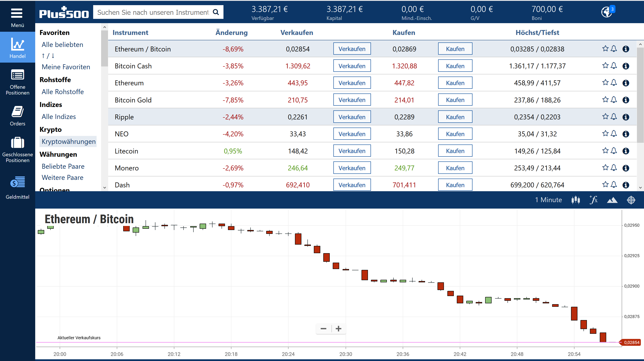Open the hamburger Menü icon
644x361 pixels.
(17, 13)
